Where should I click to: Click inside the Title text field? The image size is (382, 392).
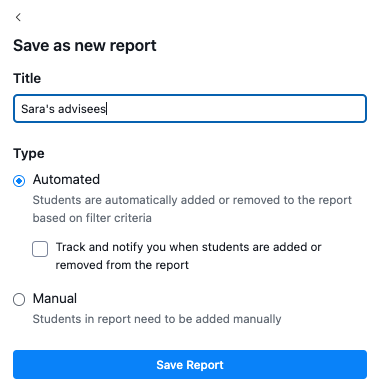click(190, 109)
